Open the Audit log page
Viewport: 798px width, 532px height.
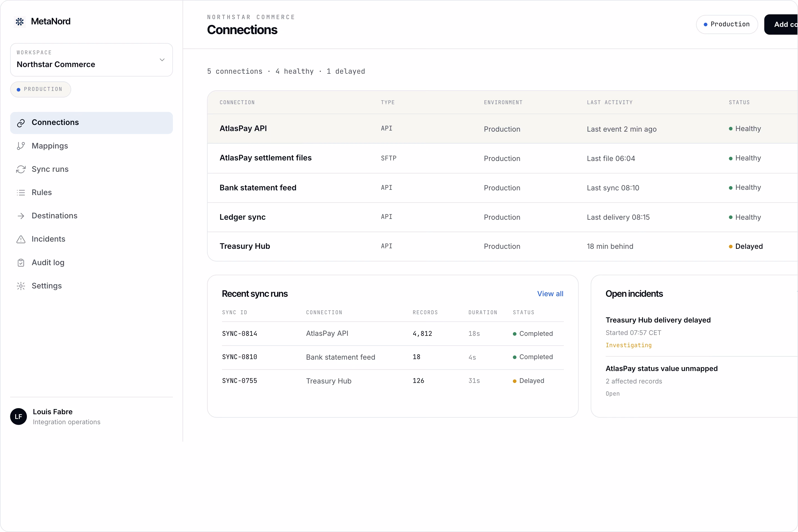pos(91,263)
